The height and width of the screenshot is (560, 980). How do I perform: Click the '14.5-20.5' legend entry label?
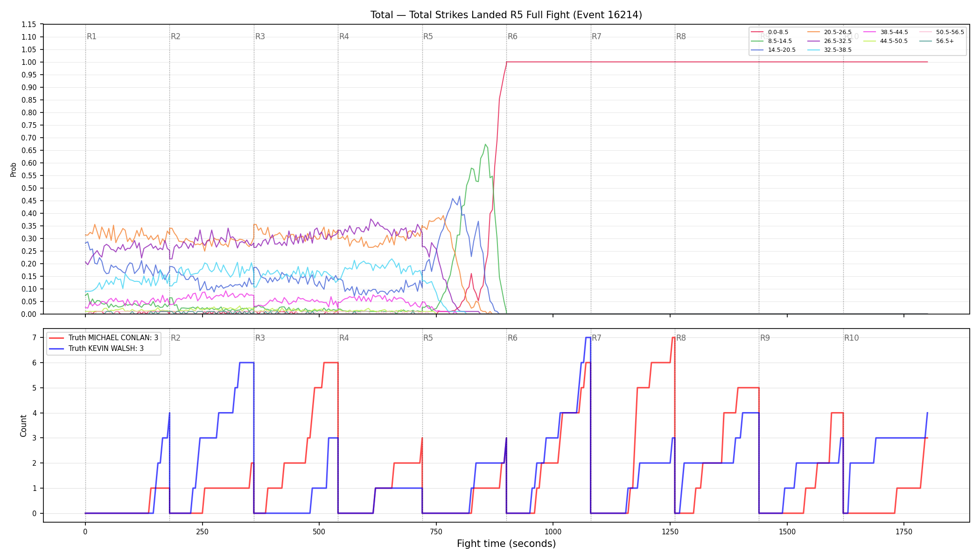point(782,50)
